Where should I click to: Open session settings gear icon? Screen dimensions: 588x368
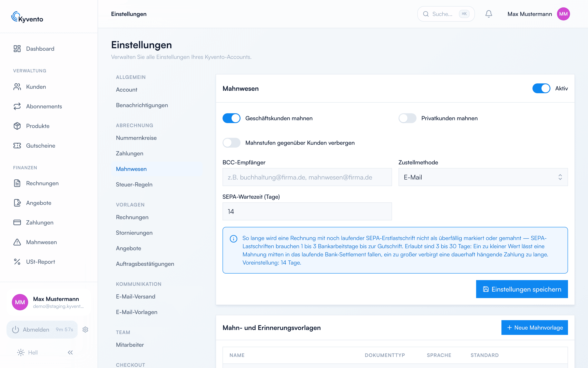(85, 330)
